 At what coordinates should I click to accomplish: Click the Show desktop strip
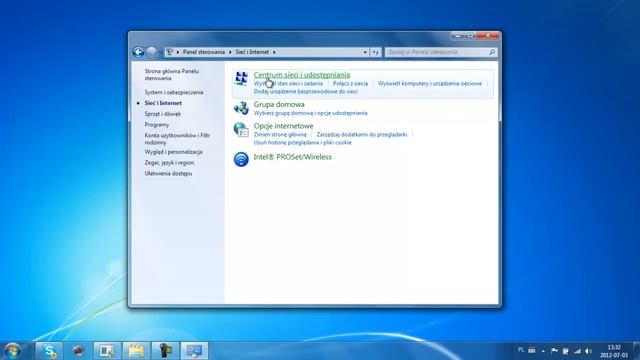tap(636, 351)
